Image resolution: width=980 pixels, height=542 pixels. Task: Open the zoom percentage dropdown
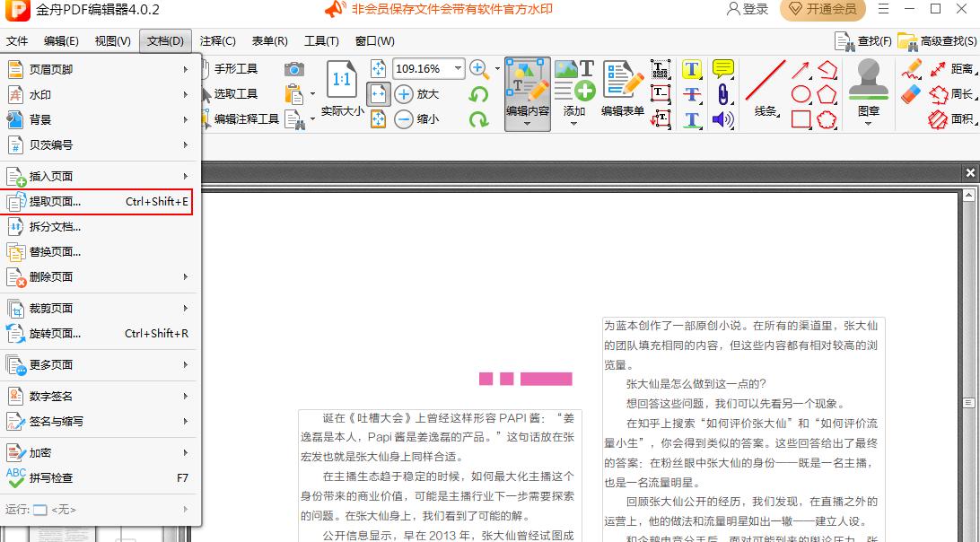tap(458, 68)
